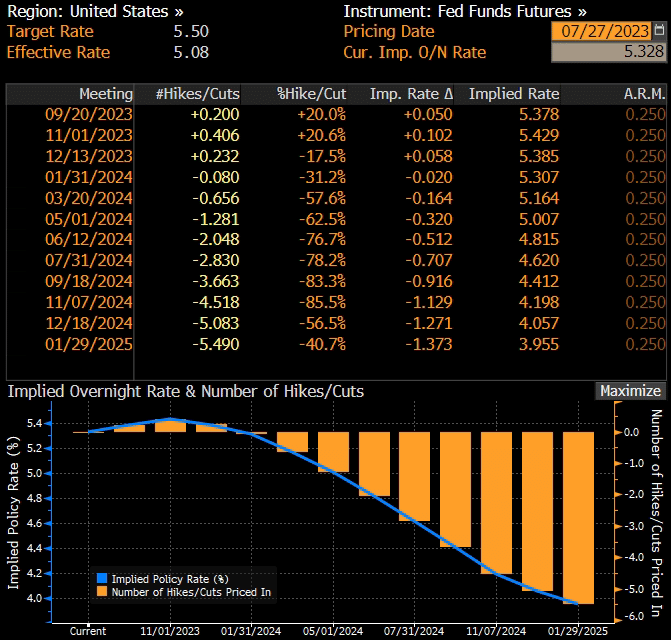
Task: Click the Target Rate label
Action: point(50,32)
